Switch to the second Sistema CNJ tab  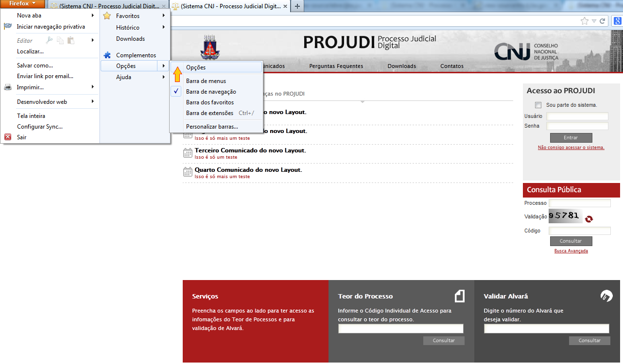coord(229,7)
